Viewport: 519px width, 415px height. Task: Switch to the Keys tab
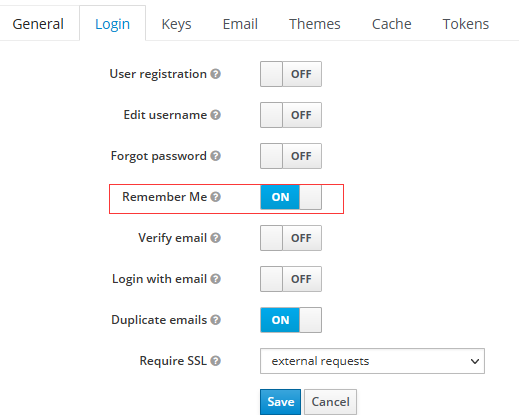click(x=176, y=24)
